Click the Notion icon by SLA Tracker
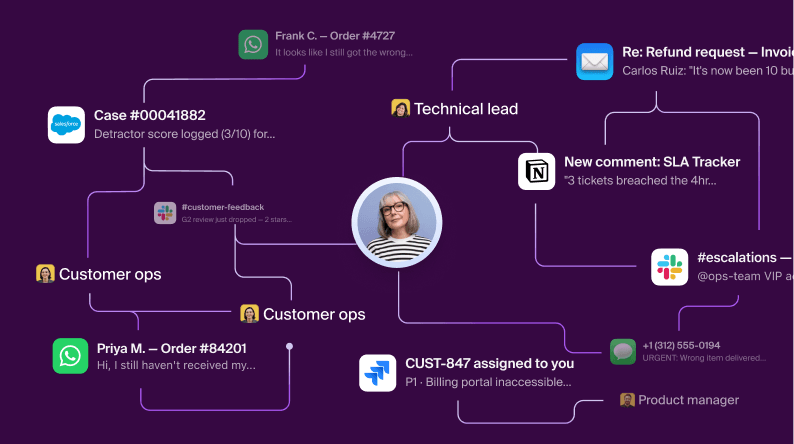Viewport: 794px width, 444px height. coord(537,171)
